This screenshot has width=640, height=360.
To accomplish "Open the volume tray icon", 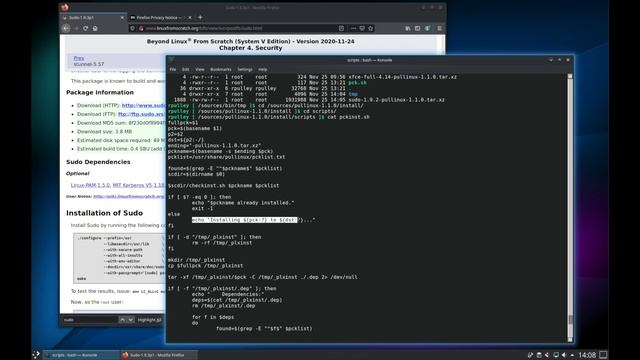I will [564, 355].
